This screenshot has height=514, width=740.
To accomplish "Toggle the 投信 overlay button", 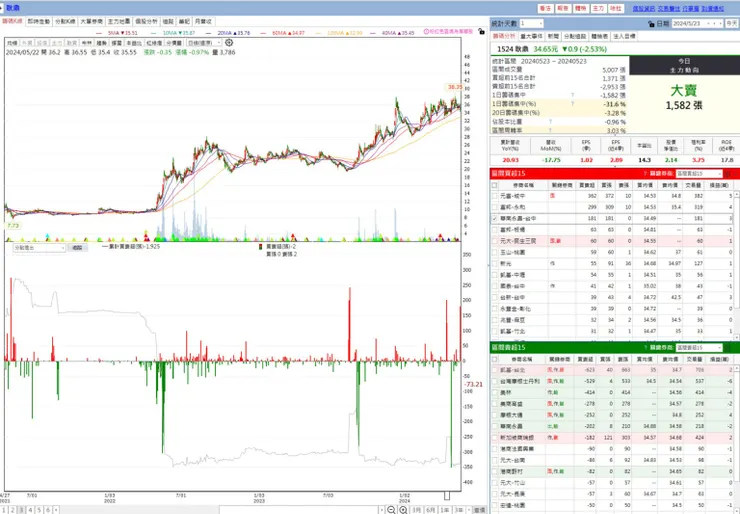I will [x=42, y=43].
